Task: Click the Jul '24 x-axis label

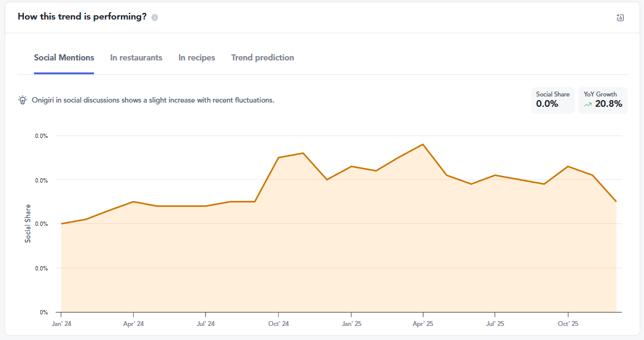Action: pos(206,324)
